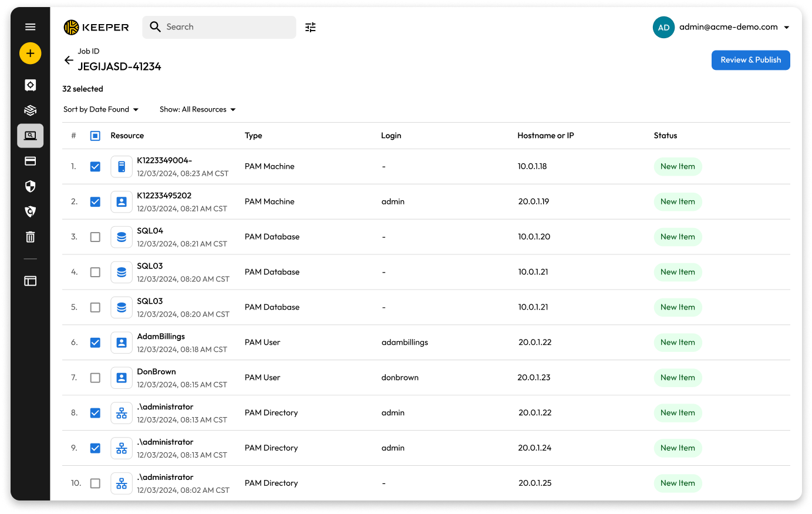Click the yellow plus create button
This screenshot has width=812, height=514.
click(31, 53)
